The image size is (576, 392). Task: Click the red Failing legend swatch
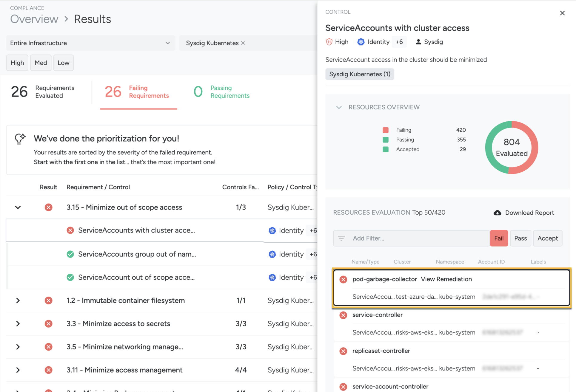point(385,130)
